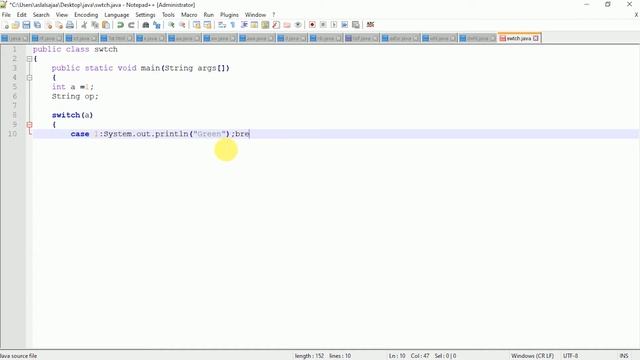The height and width of the screenshot is (360, 640).
Task: Play back the recorded macro
Action: (334, 25)
